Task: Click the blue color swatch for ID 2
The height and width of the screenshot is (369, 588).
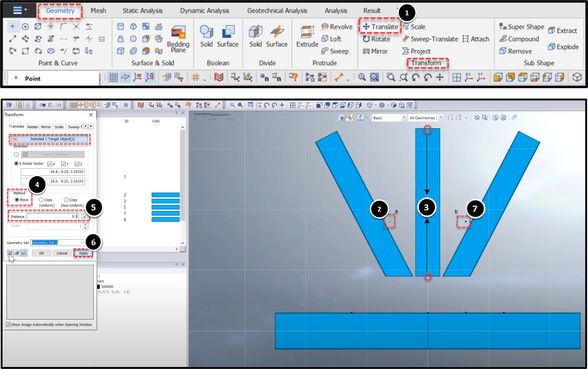Action: (x=166, y=195)
